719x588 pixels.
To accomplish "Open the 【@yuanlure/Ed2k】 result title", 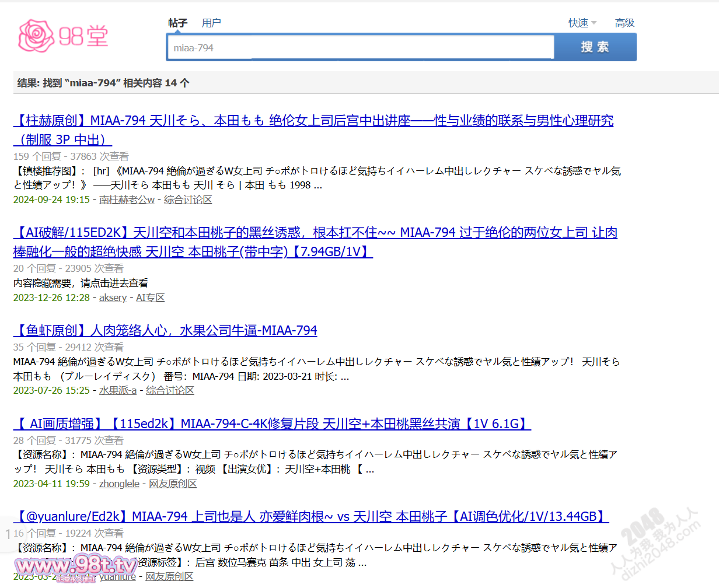I will [311, 517].
